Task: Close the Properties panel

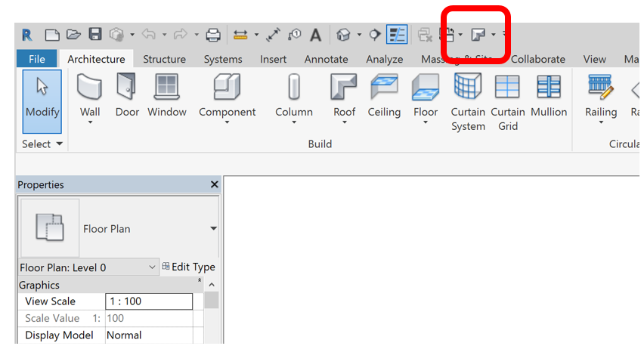Action: click(214, 185)
